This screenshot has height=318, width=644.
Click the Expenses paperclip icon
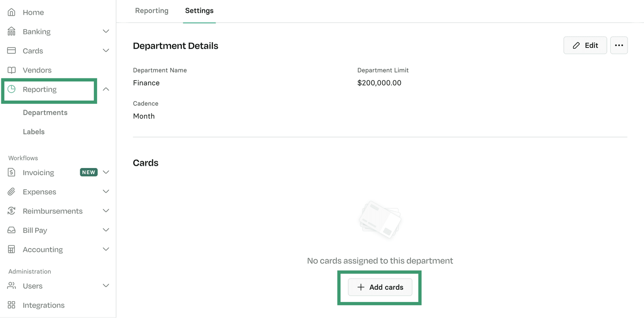pos(12,192)
